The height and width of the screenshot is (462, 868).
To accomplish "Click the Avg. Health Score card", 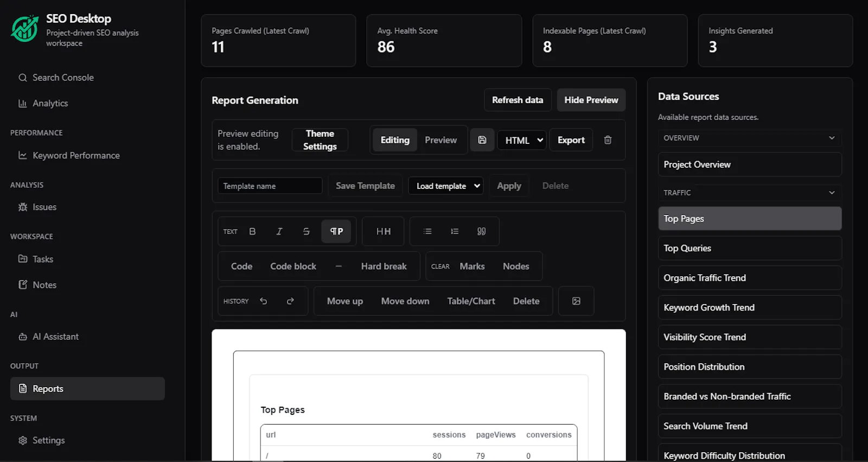I will (444, 41).
